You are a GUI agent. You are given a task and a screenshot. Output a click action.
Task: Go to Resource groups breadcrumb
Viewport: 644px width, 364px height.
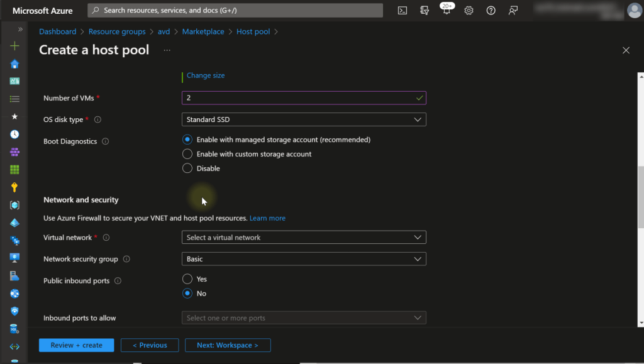(117, 31)
